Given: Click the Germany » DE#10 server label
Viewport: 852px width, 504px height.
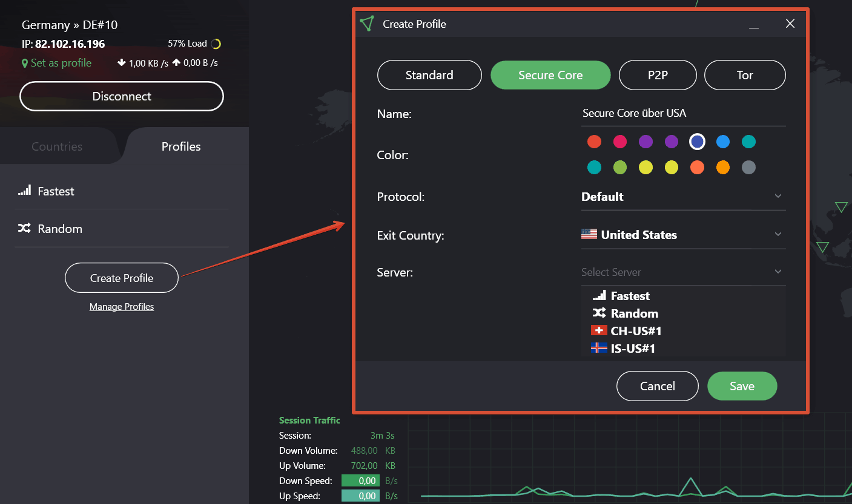Looking at the screenshot, I should (x=70, y=25).
